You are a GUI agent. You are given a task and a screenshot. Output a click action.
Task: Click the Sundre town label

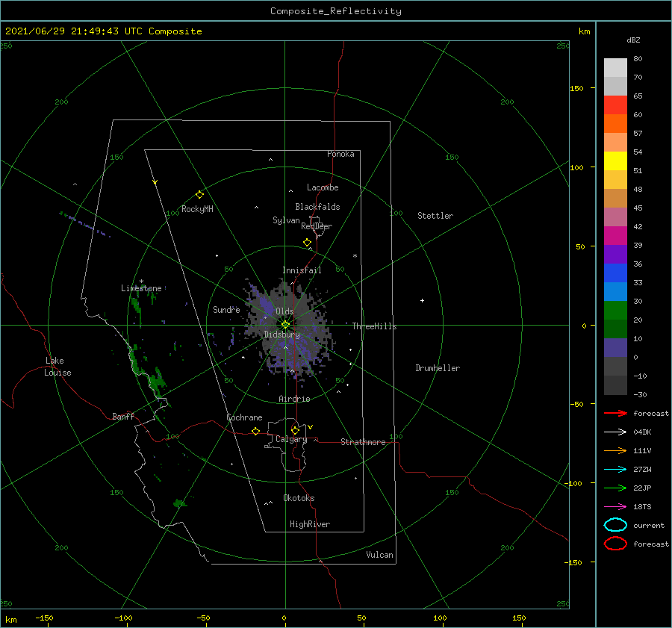point(226,309)
